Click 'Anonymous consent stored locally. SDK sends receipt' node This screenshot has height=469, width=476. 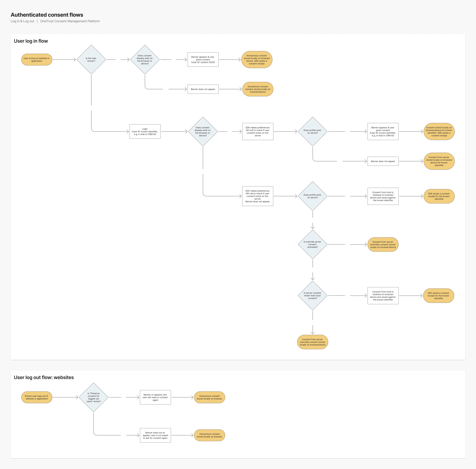[257, 60]
